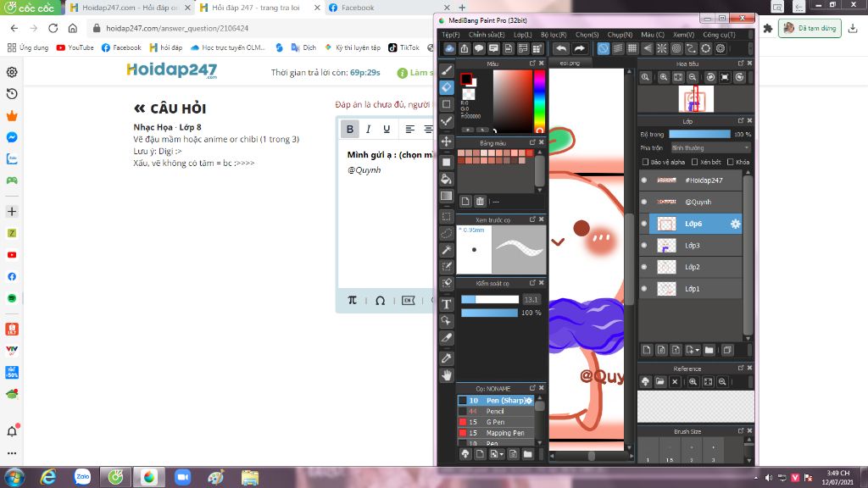The image size is (868, 488).
Task: Toggle Italic in answer editor
Action: [368, 129]
